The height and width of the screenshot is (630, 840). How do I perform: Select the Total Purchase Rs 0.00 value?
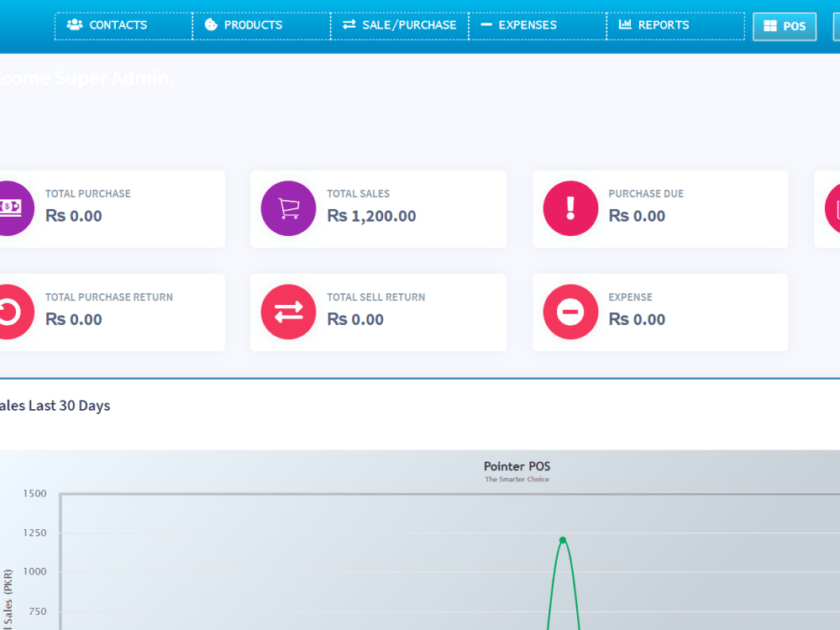pyautogui.click(x=73, y=216)
